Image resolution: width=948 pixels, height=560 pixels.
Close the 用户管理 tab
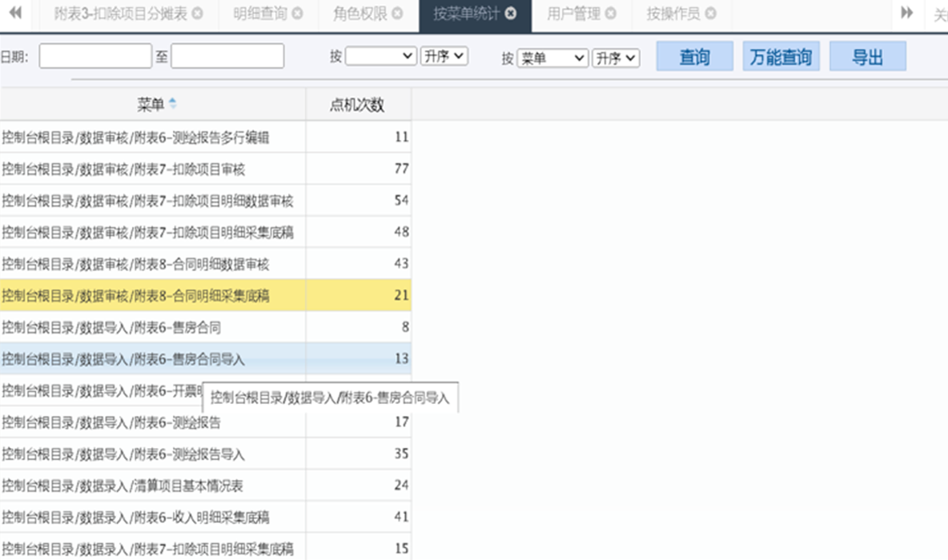pyautogui.click(x=611, y=14)
